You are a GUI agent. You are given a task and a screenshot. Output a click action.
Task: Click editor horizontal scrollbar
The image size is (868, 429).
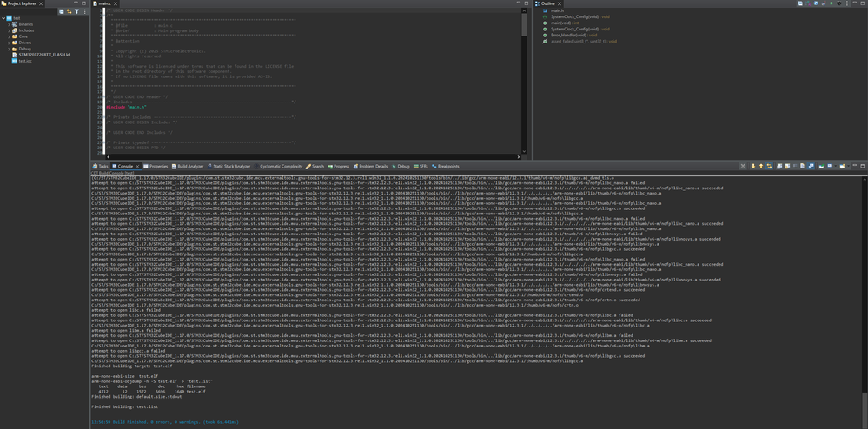(x=313, y=157)
